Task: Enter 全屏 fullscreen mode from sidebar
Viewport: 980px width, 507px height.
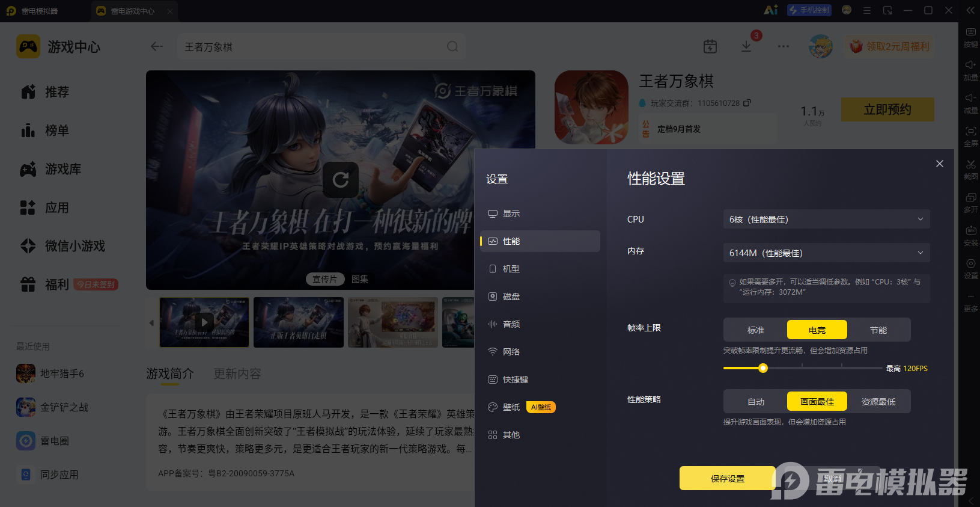Action: coord(970,135)
